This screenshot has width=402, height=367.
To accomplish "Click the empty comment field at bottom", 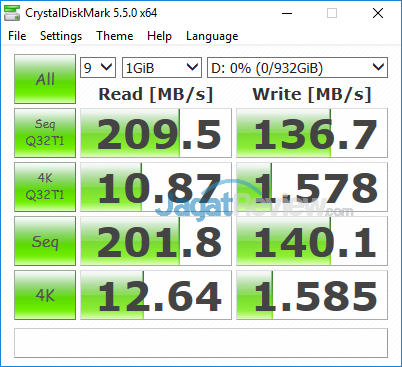I will (201, 343).
